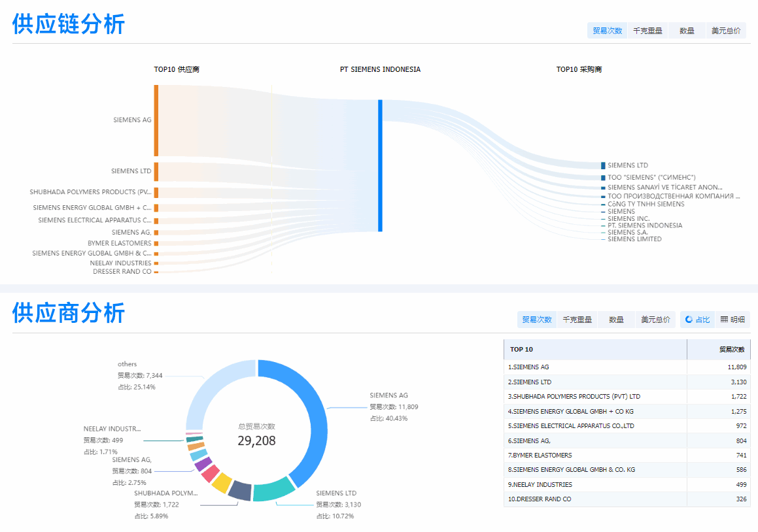This screenshot has width=758, height=532.
Task: Click TOO "SIEMENS" buyer label in Sankey chart
Action: tap(651, 177)
